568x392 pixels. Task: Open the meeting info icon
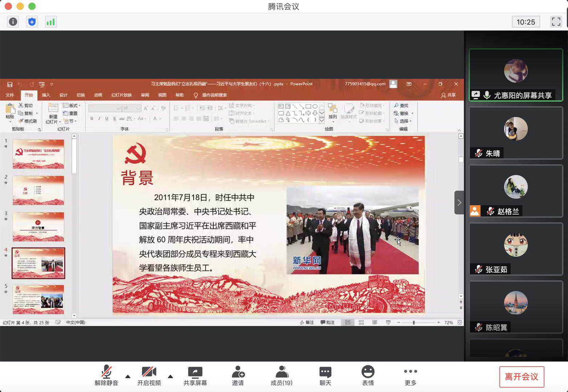pyautogui.click(x=13, y=22)
